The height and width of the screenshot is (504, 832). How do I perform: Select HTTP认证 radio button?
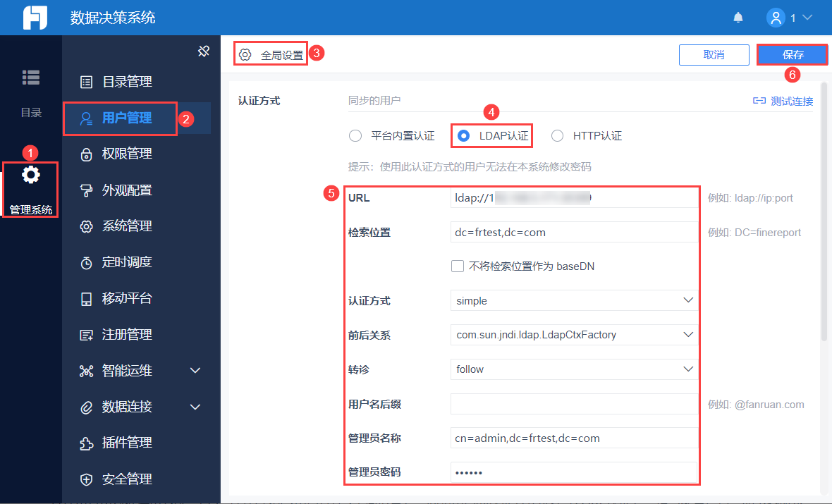point(557,136)
